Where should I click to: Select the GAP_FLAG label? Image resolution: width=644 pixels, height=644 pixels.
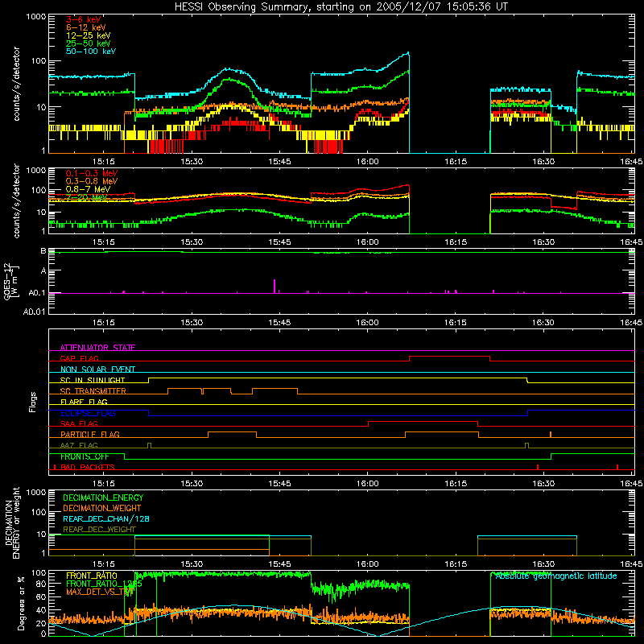(x=79, y=358)
